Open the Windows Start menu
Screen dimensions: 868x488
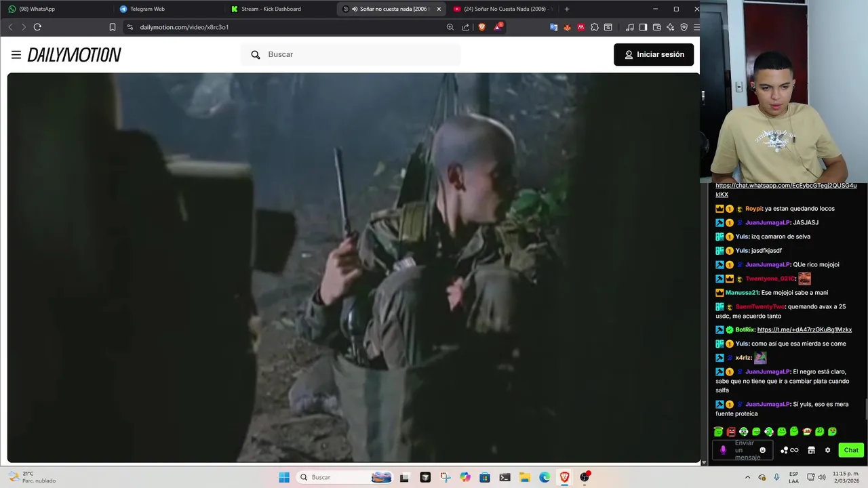[284, 477]
